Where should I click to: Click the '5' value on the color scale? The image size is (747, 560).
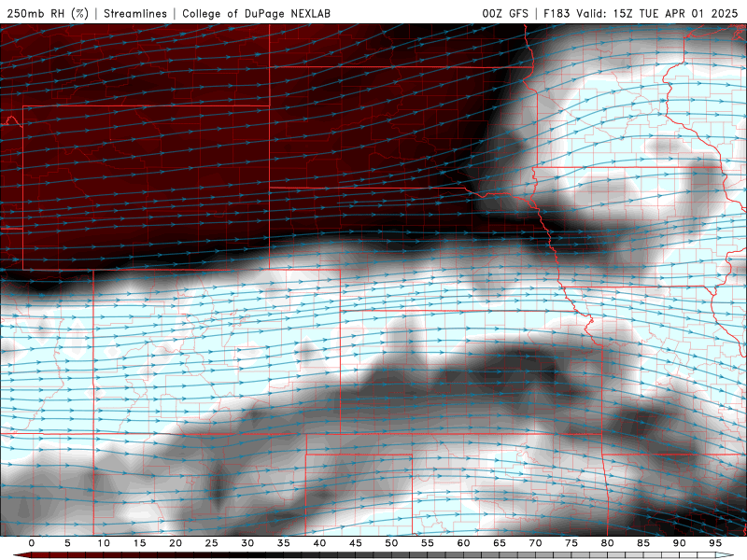pos(67,543)
